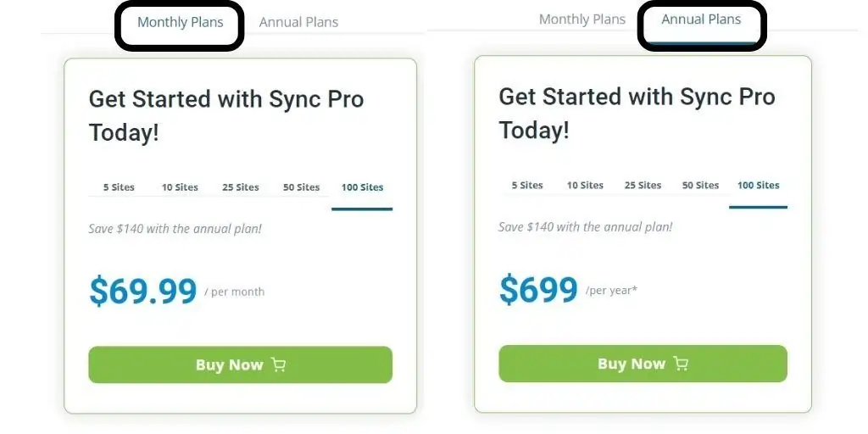Pick 25 Sites in the annual pricing card
Image resolution: width=868 pixels, height=434 pixels.
tap(643, 186)
